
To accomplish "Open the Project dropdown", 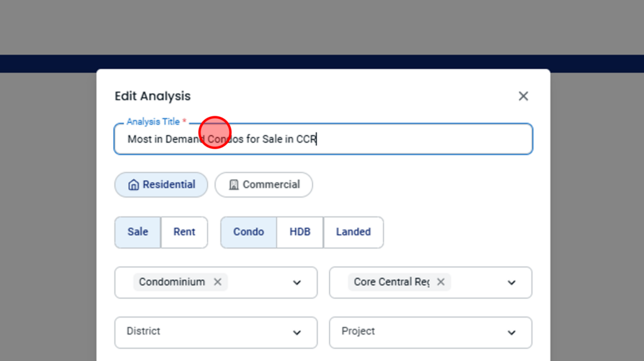I will [x=430, y=332].
